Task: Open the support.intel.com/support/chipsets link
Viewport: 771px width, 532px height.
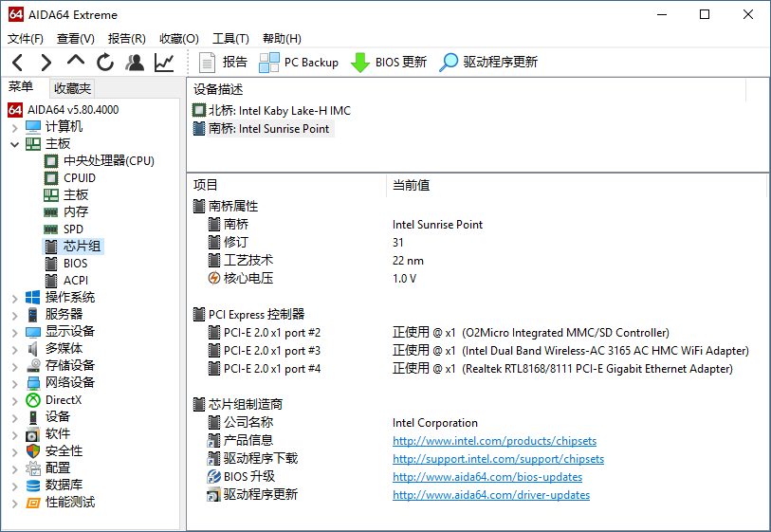Action: (498, 459)
